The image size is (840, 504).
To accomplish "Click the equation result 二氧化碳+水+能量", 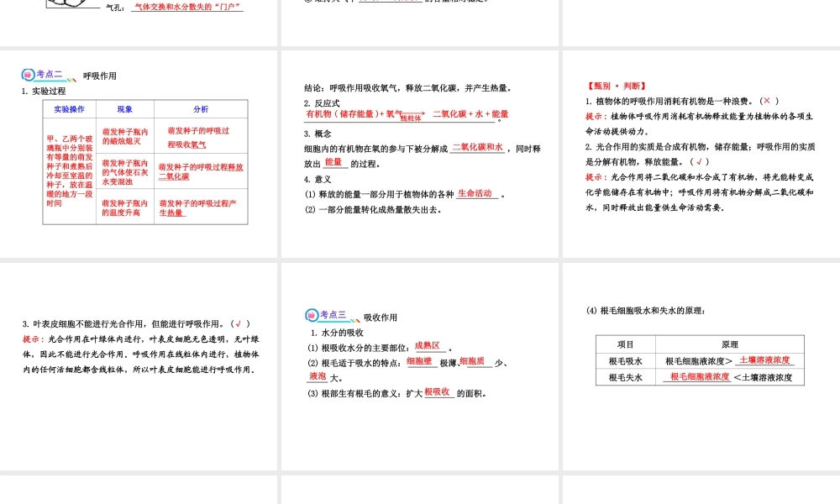I will click(x=470, y=114).
